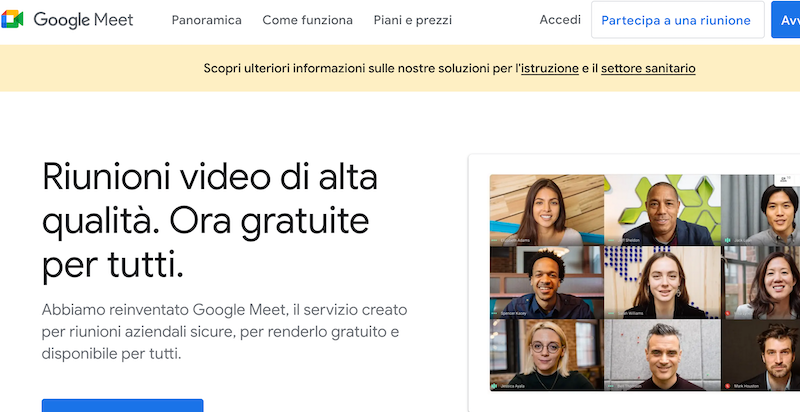The width and height of the screenshot is (800, 412).
Task: Open the Come funziona page
Action: tap(307, 20)
